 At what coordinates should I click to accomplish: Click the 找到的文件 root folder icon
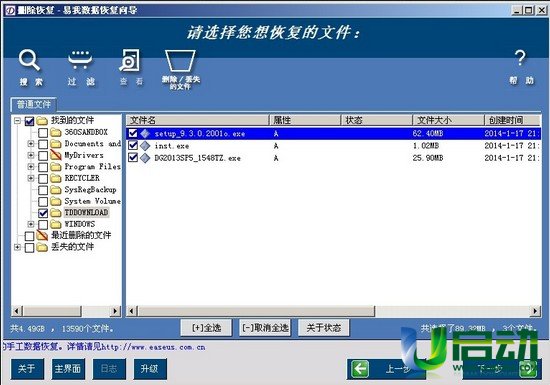tap(42, 121)
